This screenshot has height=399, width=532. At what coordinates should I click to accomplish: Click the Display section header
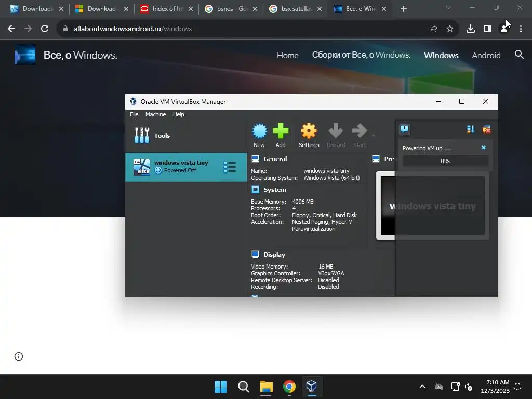point(274,255)
